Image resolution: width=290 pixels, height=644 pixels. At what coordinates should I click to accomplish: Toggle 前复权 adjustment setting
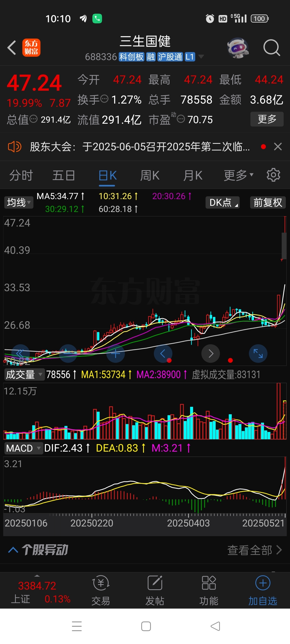coord(268,202)
